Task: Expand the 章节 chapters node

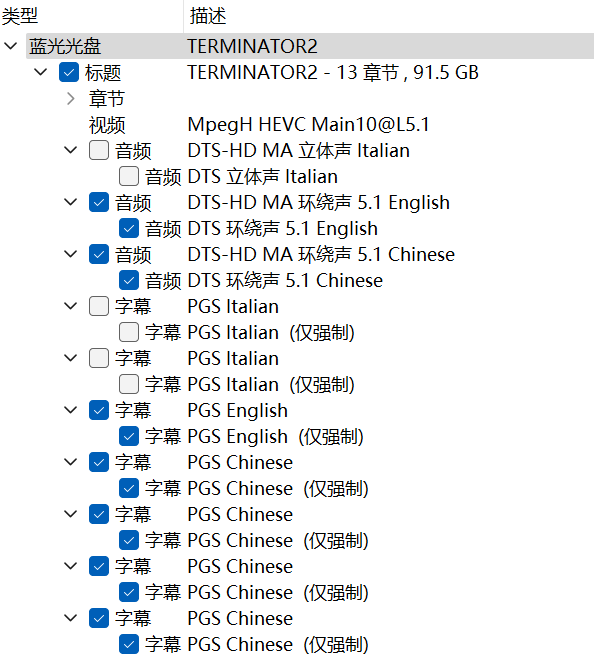Action: point(71,98)
